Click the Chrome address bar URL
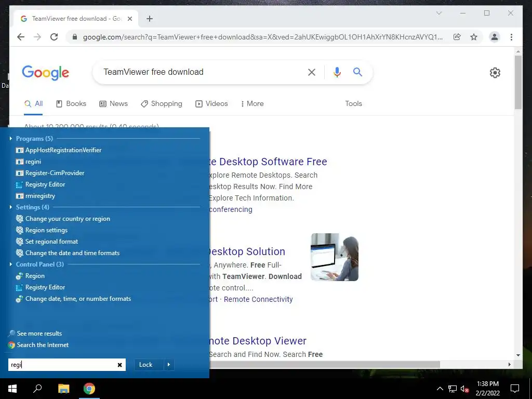 (x=262, y=37)
